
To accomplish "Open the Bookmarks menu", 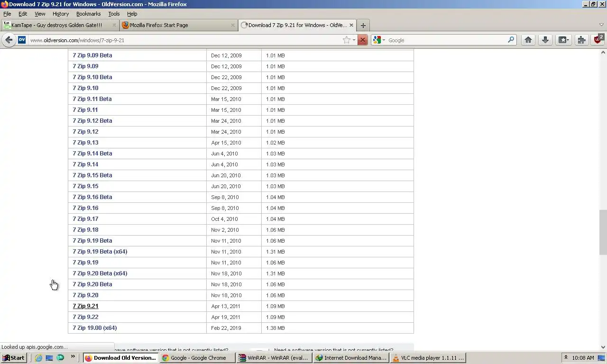I will (x=89, y=14).
